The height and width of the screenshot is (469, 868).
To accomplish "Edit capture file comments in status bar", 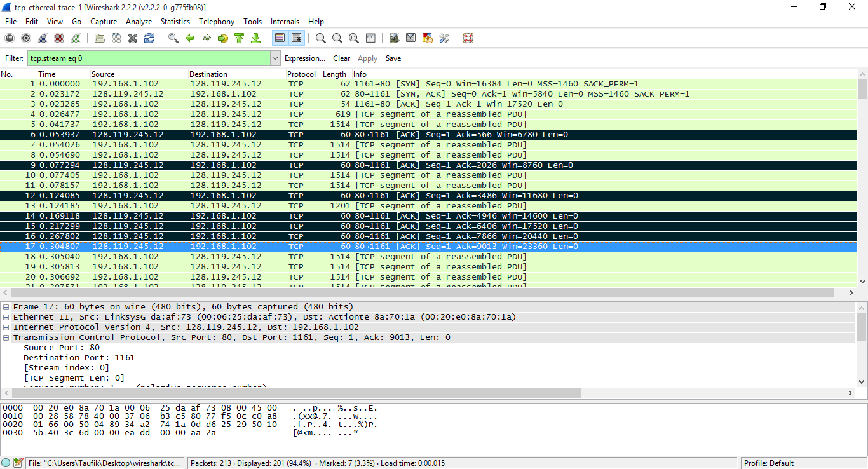I will click(x=18, y=463).
